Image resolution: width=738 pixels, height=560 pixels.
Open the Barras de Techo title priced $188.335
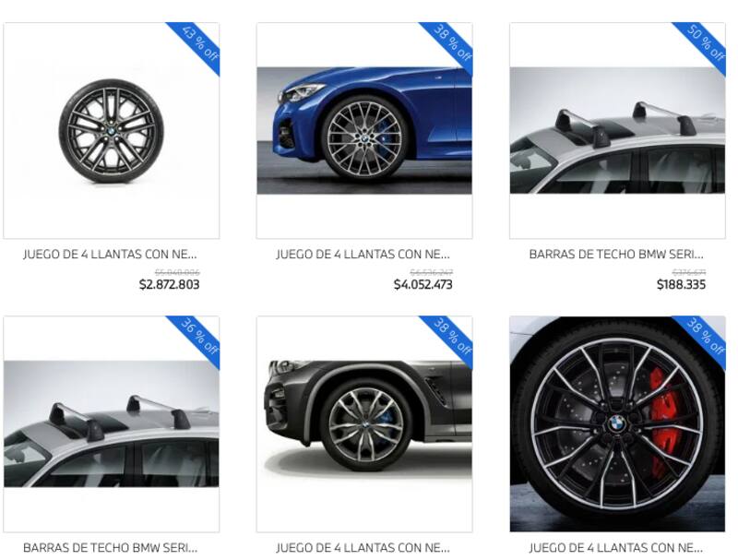[616, 255]
